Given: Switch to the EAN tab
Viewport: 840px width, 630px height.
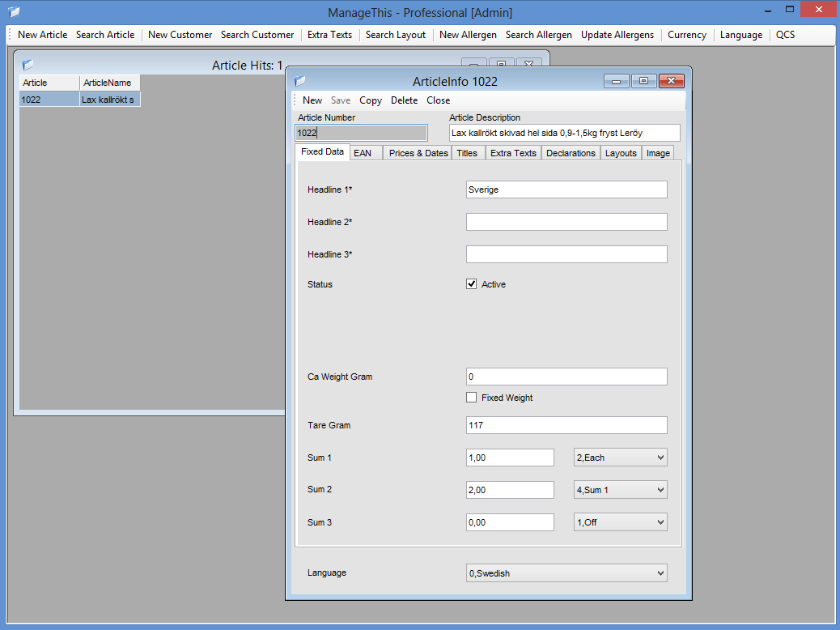Looking at the screenshot, I should coord(363,153).
